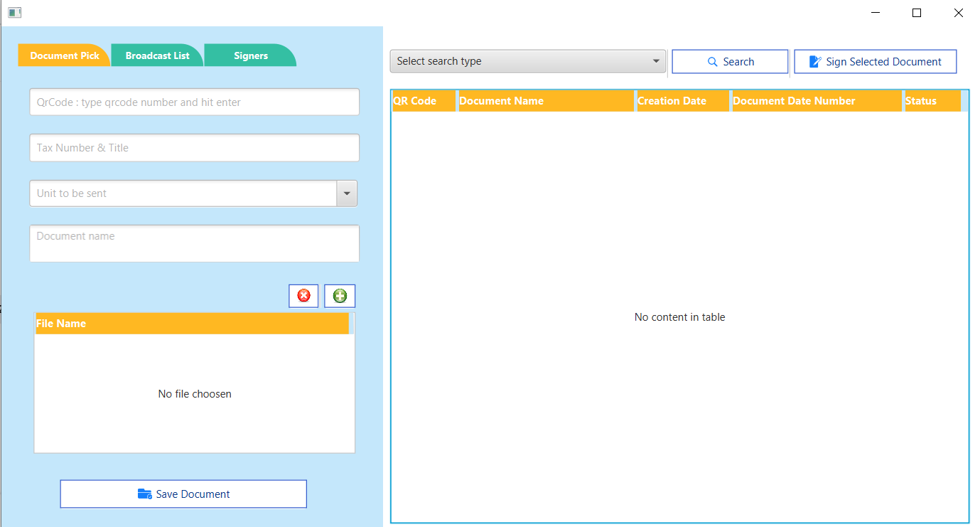Click the folder icon on Save Document button
The image size is (980, 527).
pos(145,494)
